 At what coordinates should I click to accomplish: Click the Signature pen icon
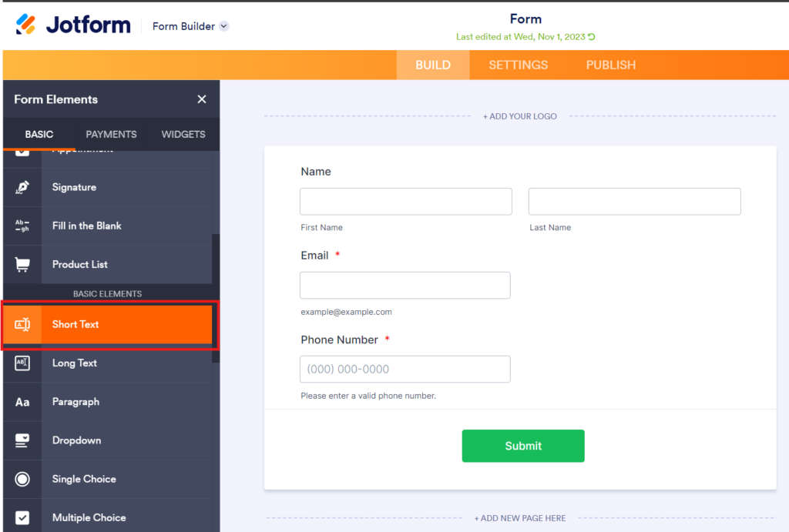(x=22, y=187)
